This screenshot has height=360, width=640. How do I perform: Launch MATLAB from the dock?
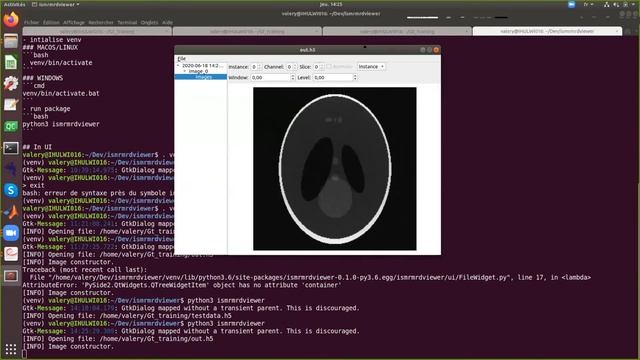11,211
